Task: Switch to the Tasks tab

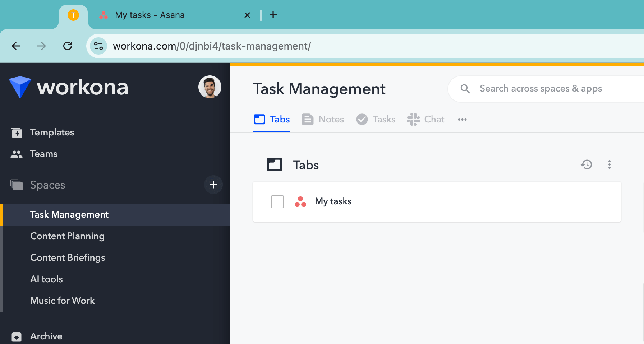Action: pyautogui.click(x=376, y=120)
